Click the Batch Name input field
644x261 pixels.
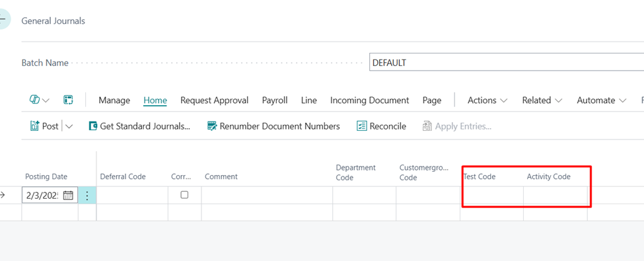click(507, 62)
